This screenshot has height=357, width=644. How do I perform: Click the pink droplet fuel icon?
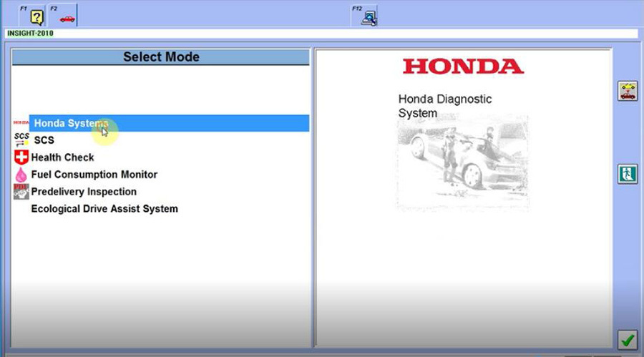tap(21, 175)
